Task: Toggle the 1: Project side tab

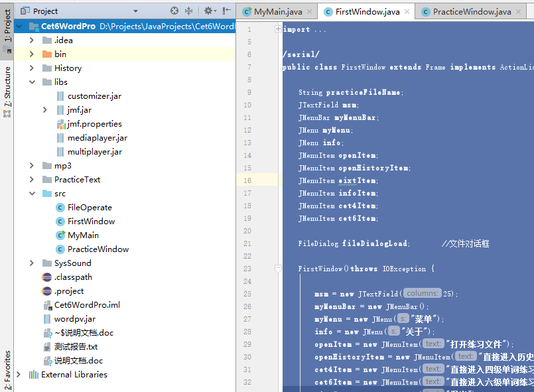Action: click(x=7, y=27)
